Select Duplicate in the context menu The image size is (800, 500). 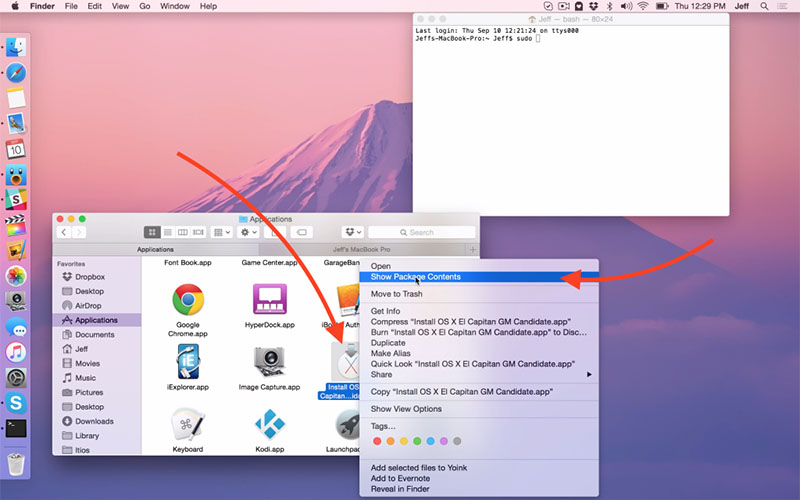[479, 343]
